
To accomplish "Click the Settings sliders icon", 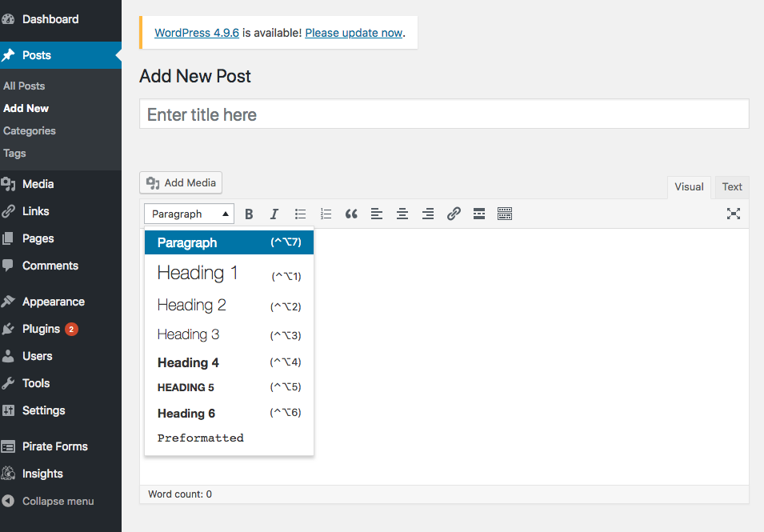I will [x=8, y=410].
